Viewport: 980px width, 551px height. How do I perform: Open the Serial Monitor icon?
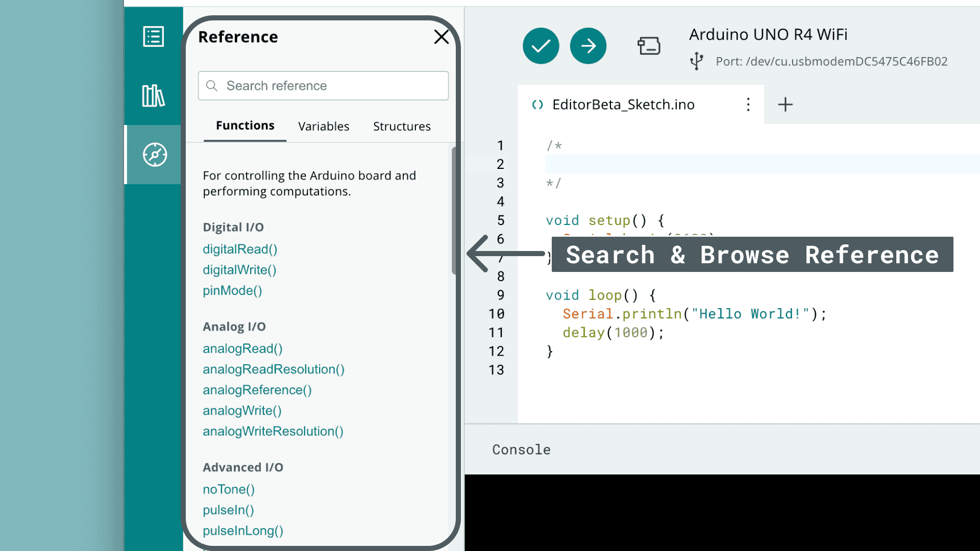[x=649, y=46]
